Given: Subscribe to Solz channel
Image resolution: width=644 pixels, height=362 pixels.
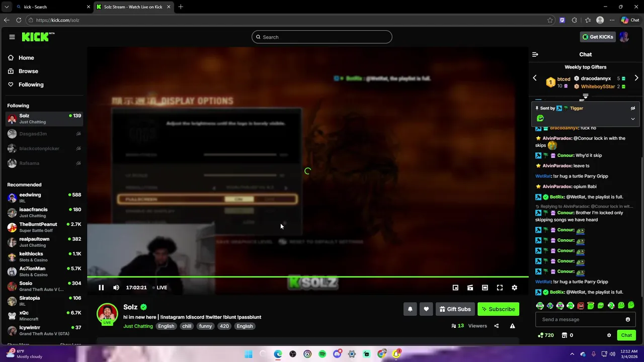Looking at the screenshot, I should click(x=498, y=309).
